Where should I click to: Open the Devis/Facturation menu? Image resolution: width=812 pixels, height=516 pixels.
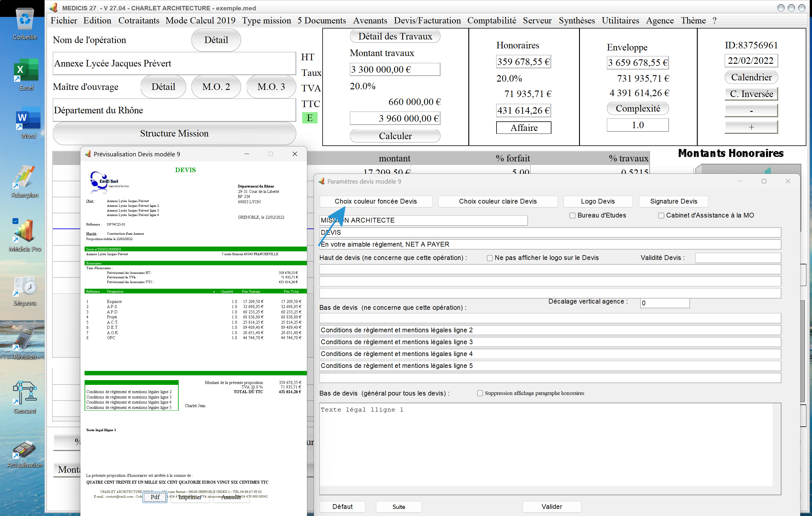coord(427,20)
